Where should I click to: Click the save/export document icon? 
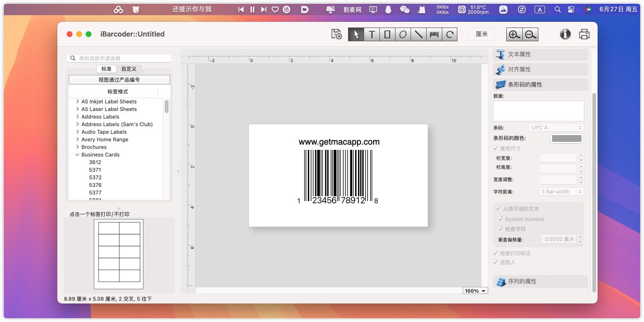tap(336, 34)
